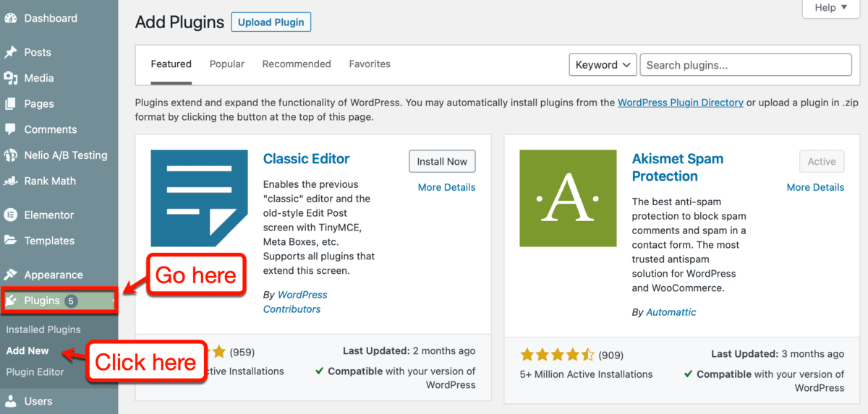Screen dimensions: 868x414
Task: Open WordPress Contributors author link
Action: (295, 302)
